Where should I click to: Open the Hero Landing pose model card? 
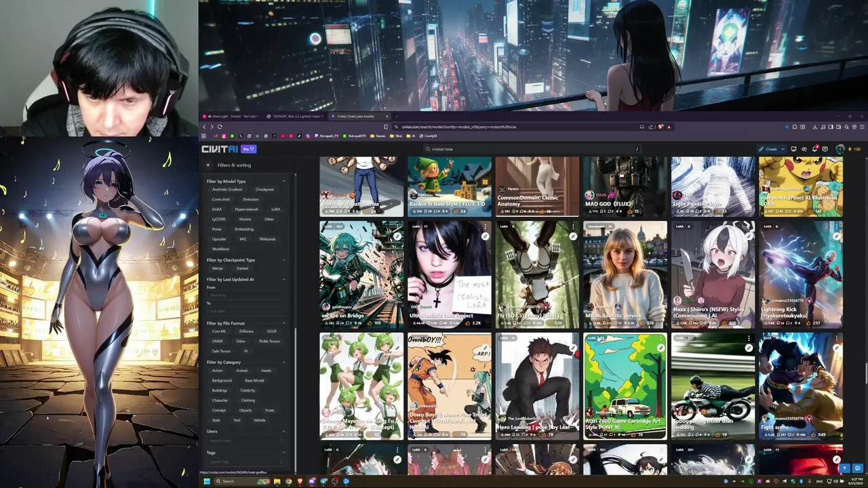[537, 386]
